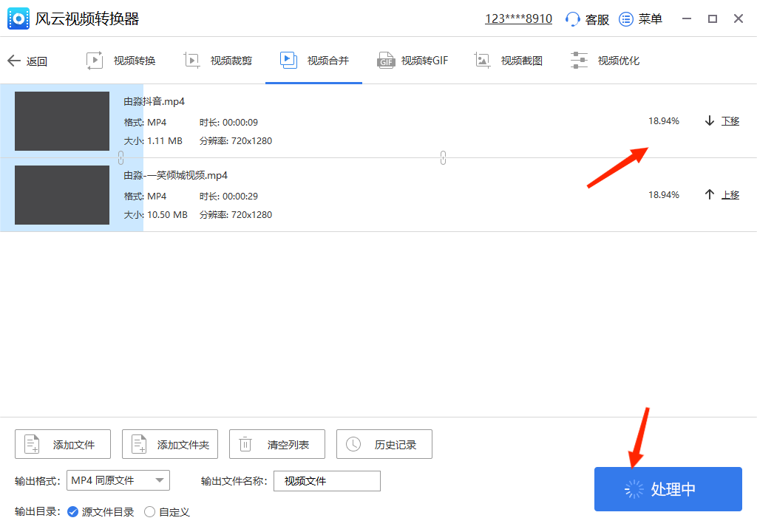Click the app logo icon in the title bar
Screen dimensions: 757x532
18,18
